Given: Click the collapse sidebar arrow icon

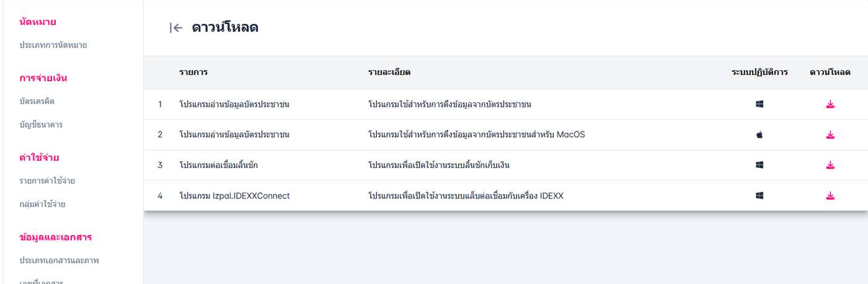Looking at the screenshot, I should tap(176, 28).
